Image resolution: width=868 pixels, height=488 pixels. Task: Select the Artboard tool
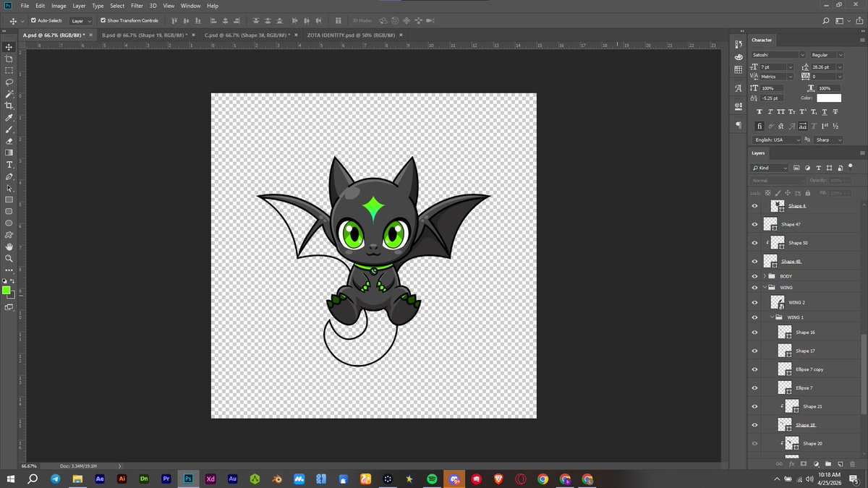coord(9,59)
